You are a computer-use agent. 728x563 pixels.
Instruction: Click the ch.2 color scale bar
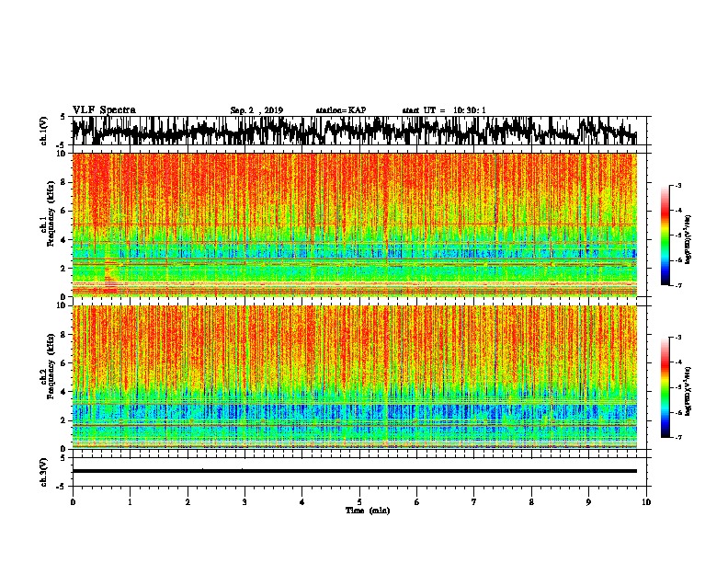point(665,387)
